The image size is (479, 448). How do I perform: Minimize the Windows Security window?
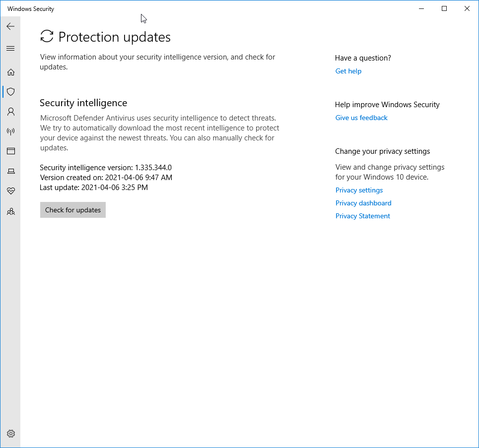pyautogui.click(x=421, y=8)
